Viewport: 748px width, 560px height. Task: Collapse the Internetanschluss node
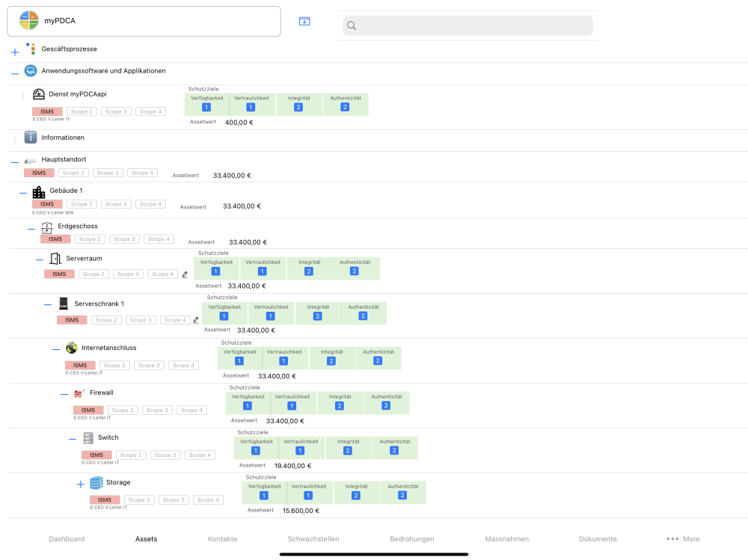tap(56, 349)
